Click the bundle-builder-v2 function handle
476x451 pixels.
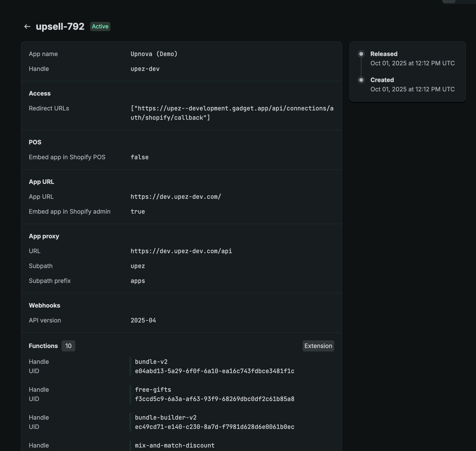tap(166, 417)
